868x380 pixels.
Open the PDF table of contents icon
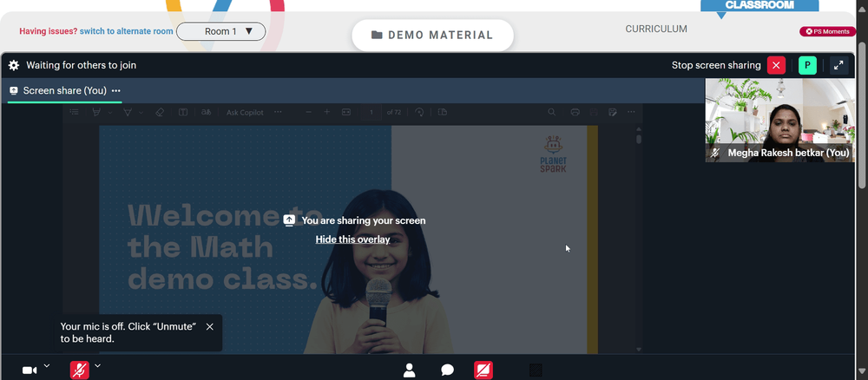pyautogui.click(x=74, y=112)
